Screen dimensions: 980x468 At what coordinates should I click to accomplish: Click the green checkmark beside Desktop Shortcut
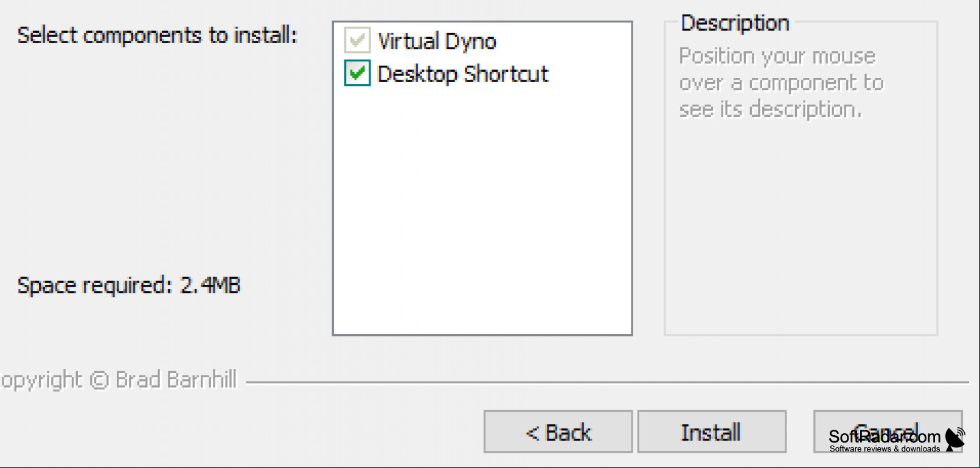click(x=357, y=74)
